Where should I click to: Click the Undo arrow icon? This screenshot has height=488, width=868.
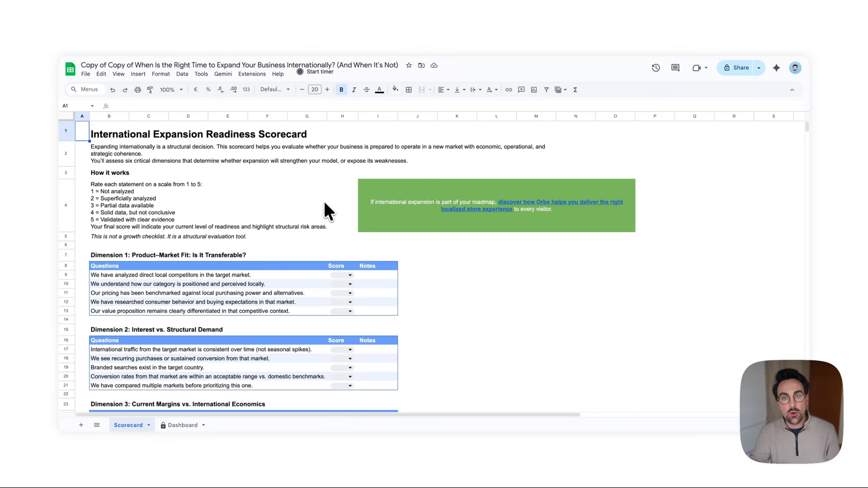113,90
